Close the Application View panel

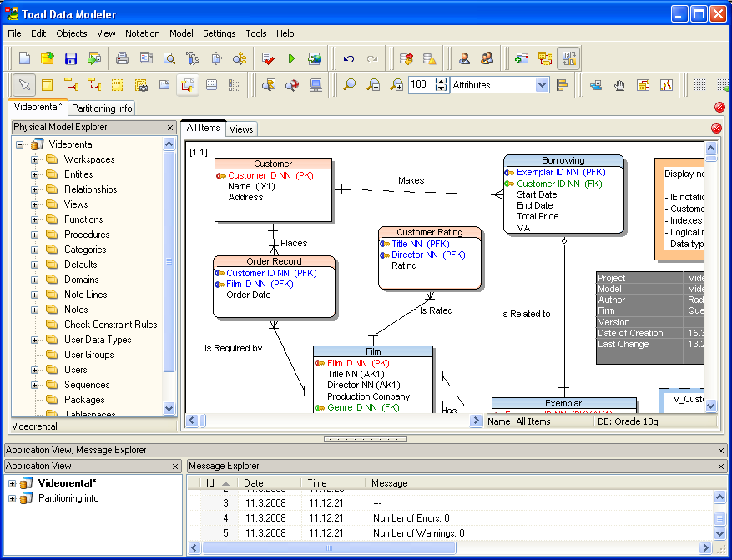point(175,466)
